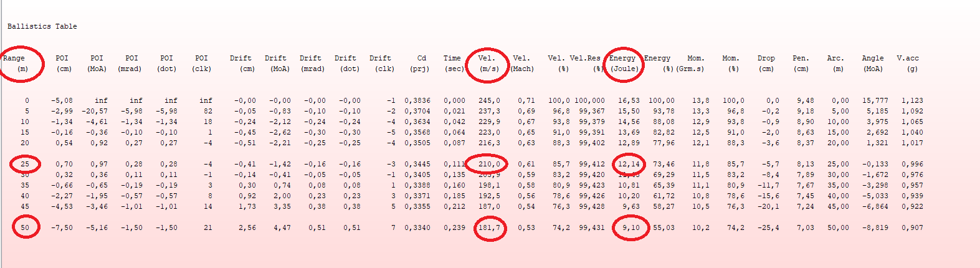This screenshot has height=268, width=980.
Task: Click the Time (sec) column header
Action: coord(453,63)
